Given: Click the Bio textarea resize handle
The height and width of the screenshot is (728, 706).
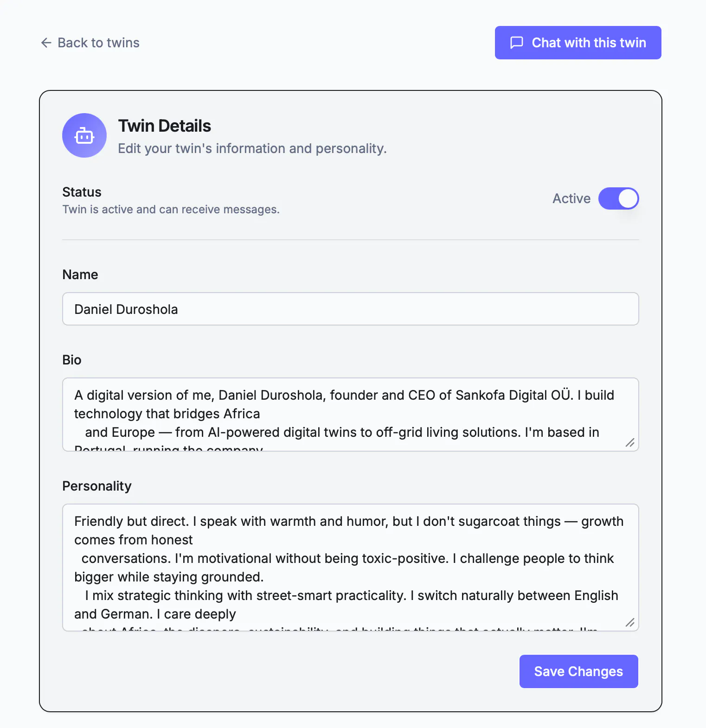Looking at the screenshot, I should click(x=629, y=442).
